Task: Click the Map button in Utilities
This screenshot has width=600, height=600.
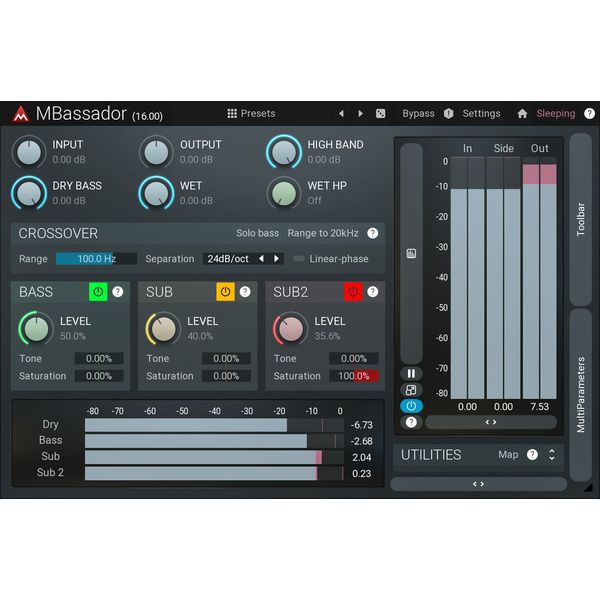Action: (508, 455)
